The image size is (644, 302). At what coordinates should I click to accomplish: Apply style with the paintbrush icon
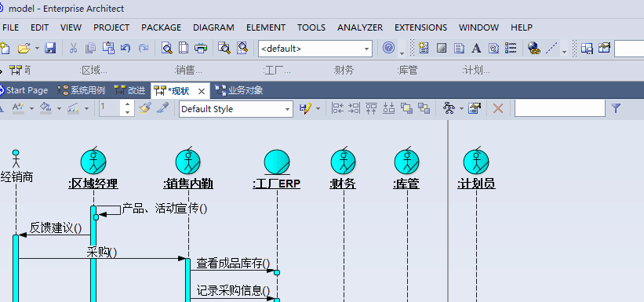pyautogui.click(x=144, y=108)
